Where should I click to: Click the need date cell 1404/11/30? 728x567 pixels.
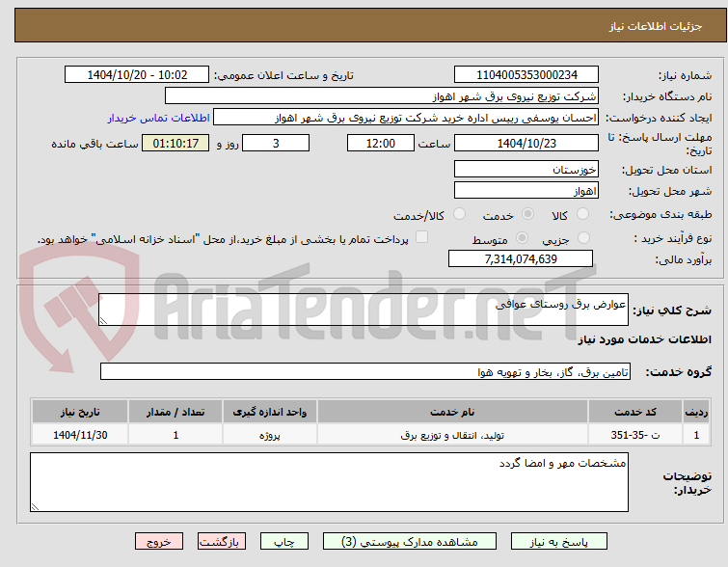[80, 435]
